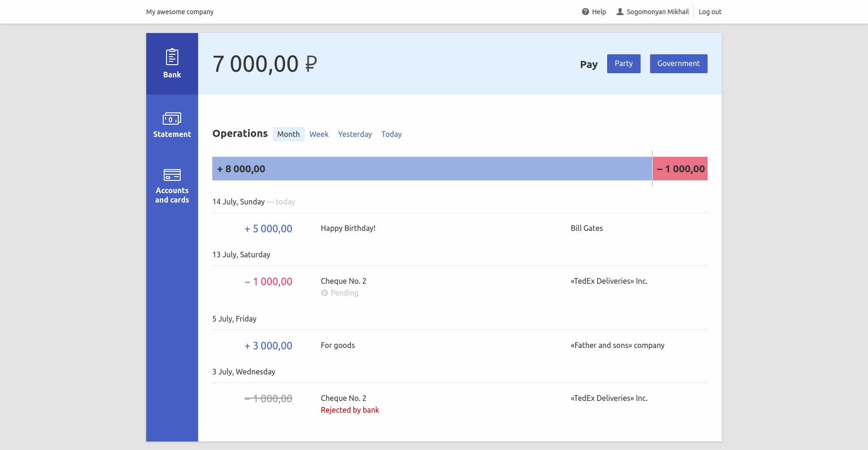868x450 pixels.
Task: Click the user profile icon
Action: [x=620, y=12]
